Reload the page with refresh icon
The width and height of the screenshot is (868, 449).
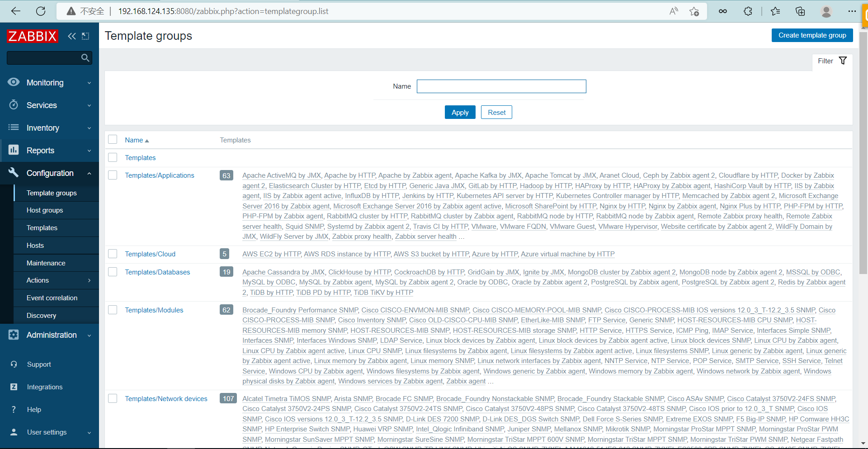pyautogui.click(x=41, y=11)
